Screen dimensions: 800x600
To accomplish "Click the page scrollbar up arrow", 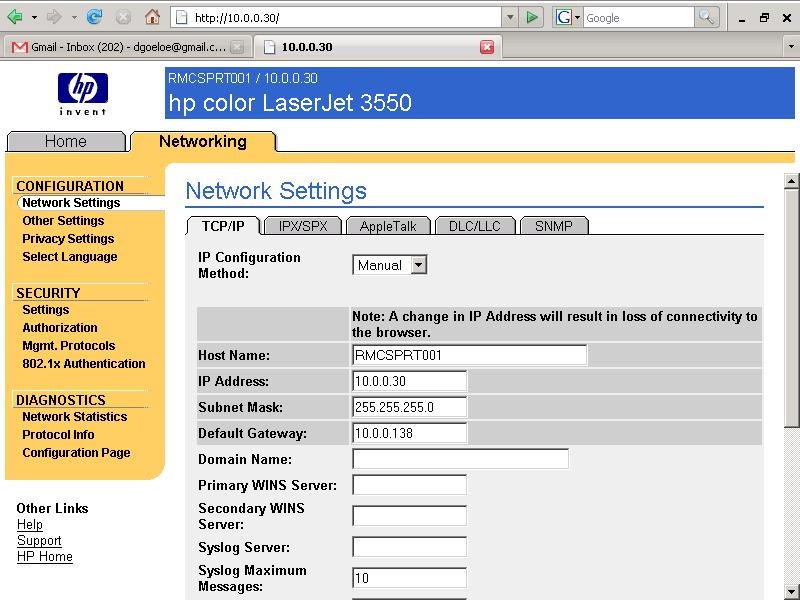I will pos(791,181).
